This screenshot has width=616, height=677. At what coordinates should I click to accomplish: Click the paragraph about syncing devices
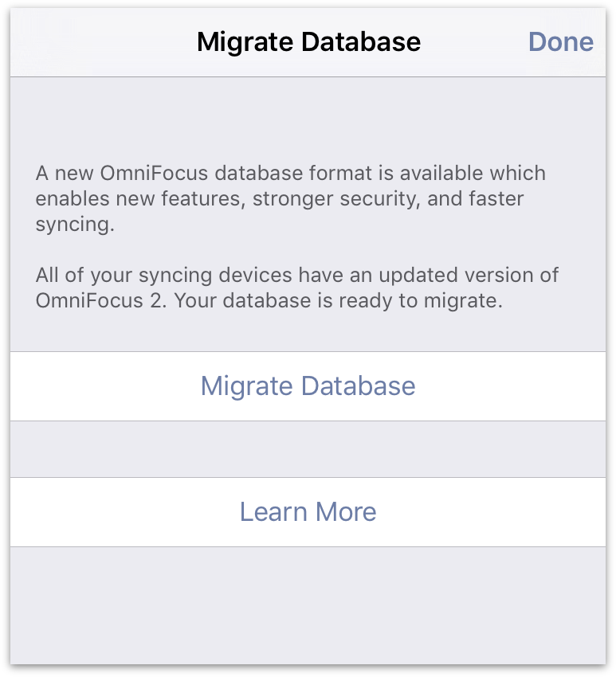pyautogui.click(x=296, y=288)
